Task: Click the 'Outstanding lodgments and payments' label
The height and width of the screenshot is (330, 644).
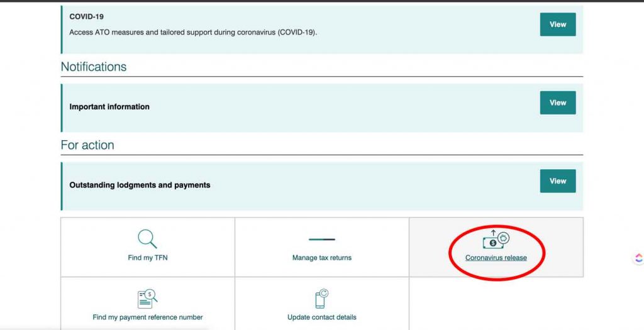Action: point(140,185)
